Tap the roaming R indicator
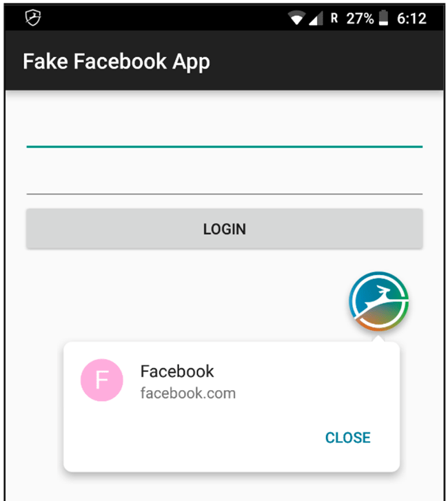 (x=334, y=19)
